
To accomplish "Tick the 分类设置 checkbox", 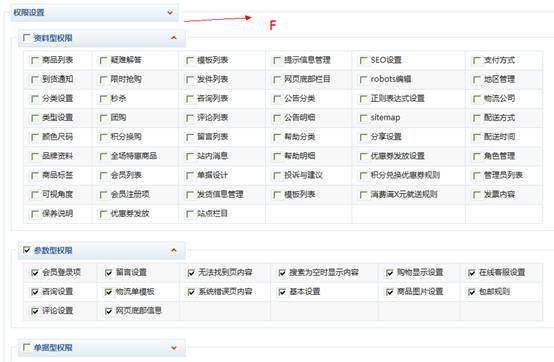I will (35, 99).
